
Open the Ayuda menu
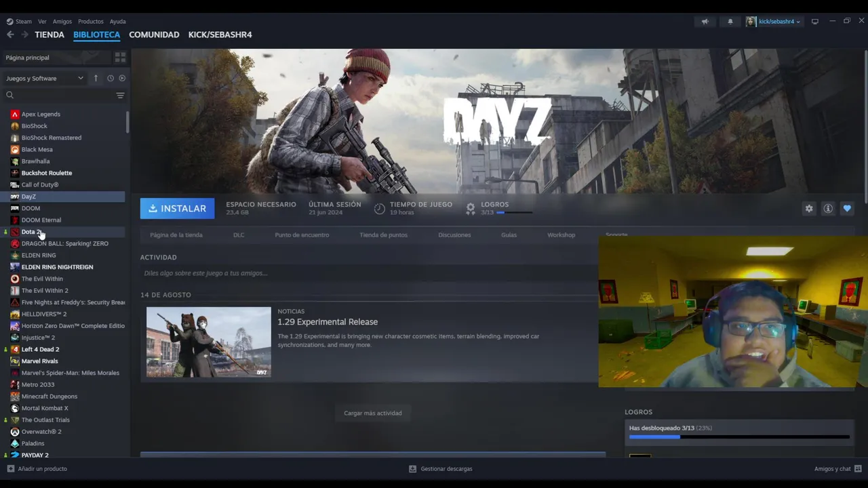(x=118, y=22)
